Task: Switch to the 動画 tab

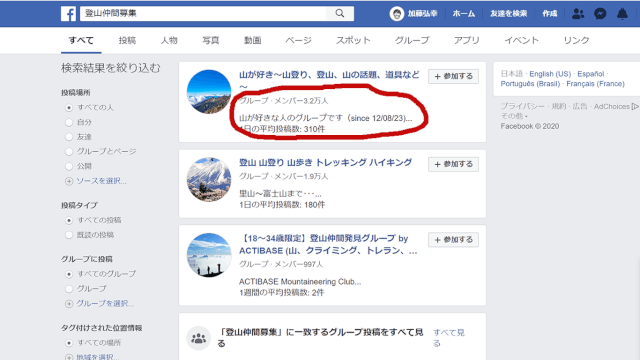Action: [252, 40]
